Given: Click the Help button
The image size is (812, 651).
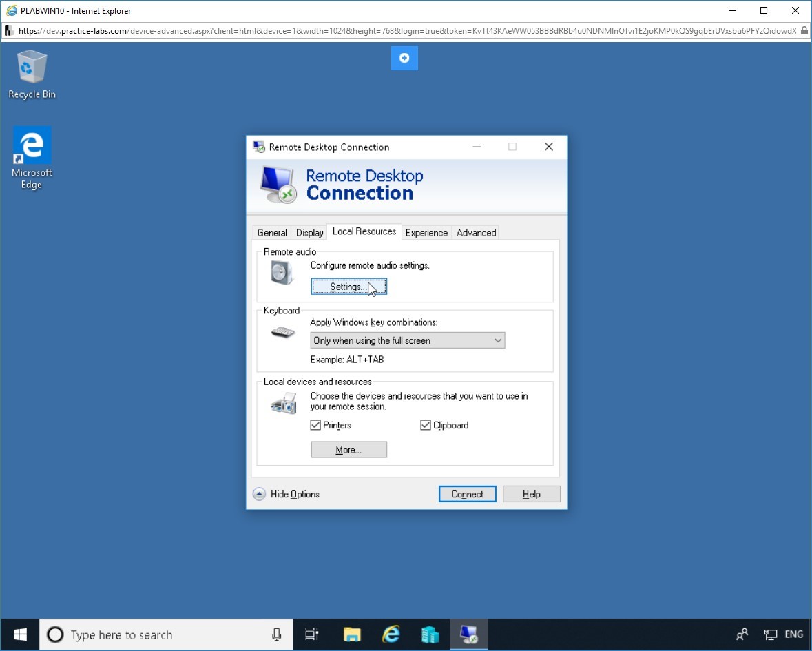Looking at the screenshot, I should (x=531, y=494).
